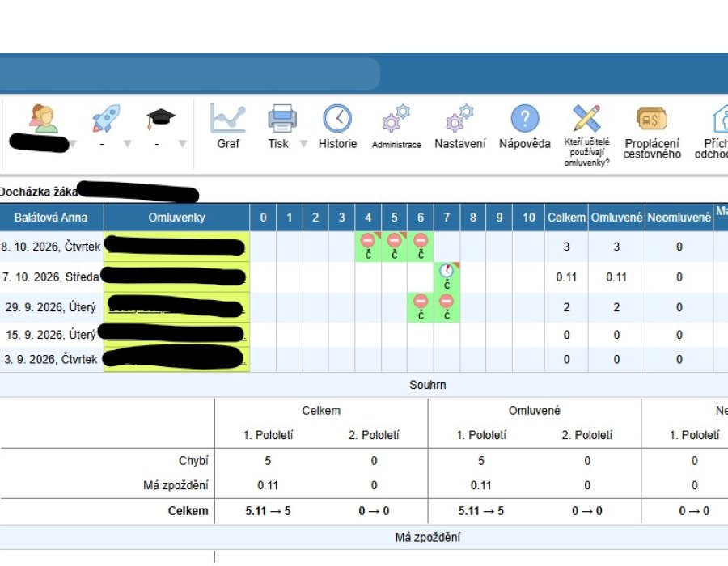Viewport: 728px width, 566px height.
Task: Click hour 0 column header
Action: click(263, 218)
